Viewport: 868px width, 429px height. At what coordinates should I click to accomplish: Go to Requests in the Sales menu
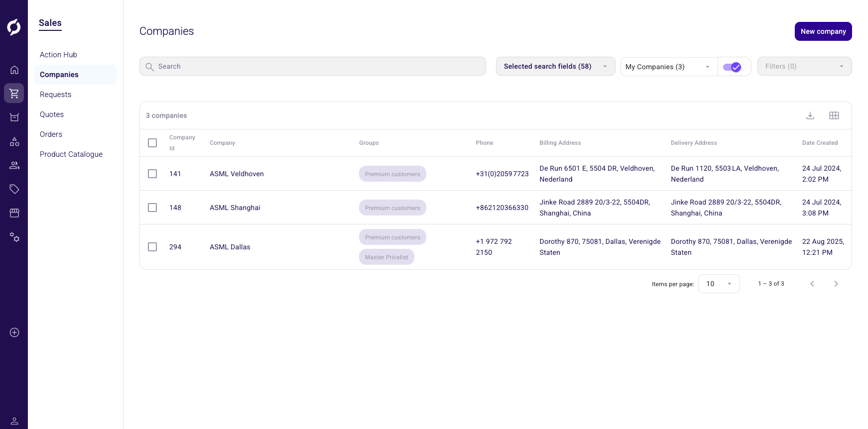(55, 95)
